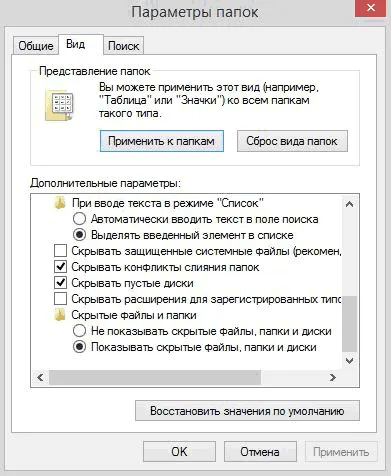The image size is (391, 476).
Task: Click the greyed-out Применить button
Action: click(341, 452)
